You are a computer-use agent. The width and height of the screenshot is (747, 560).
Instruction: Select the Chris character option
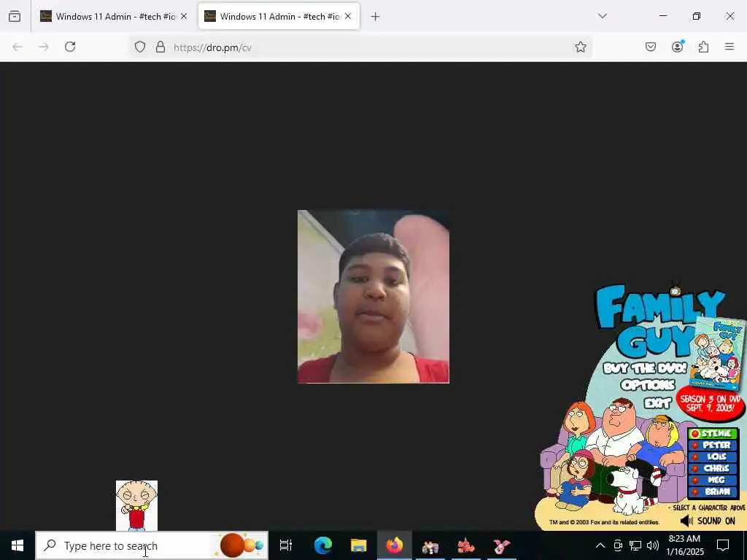713,469
